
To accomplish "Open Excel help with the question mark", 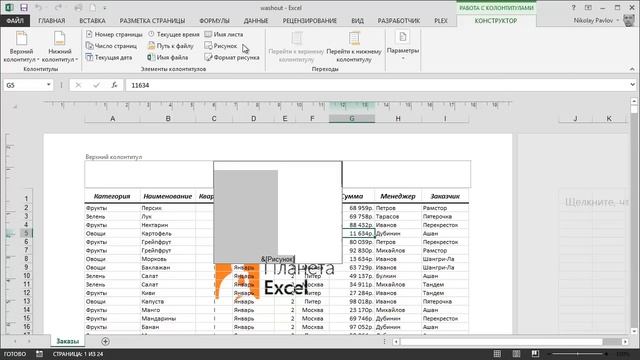I will 573,8.
